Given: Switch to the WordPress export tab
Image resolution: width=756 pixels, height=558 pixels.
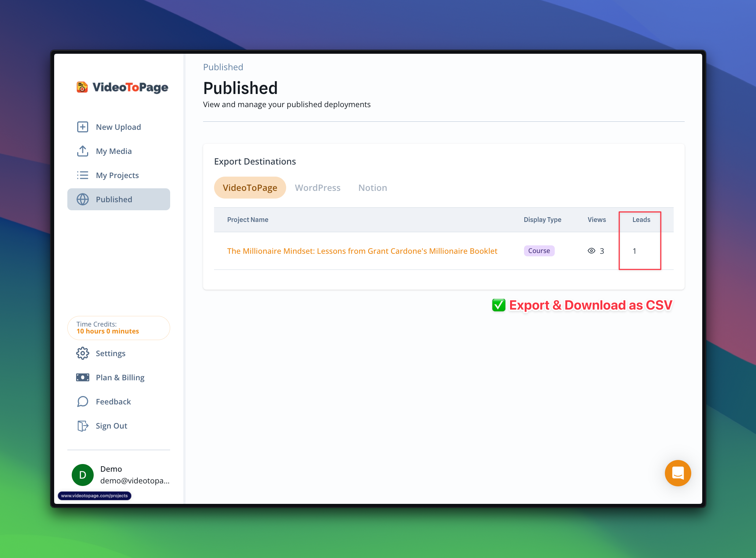Looking at the screenshot, I should pos(317,188).
